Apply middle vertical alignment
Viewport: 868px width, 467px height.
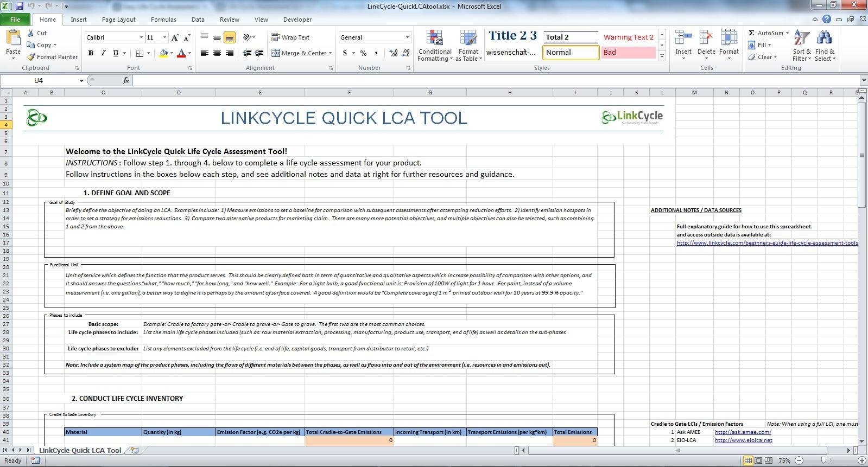coord(217,37)
